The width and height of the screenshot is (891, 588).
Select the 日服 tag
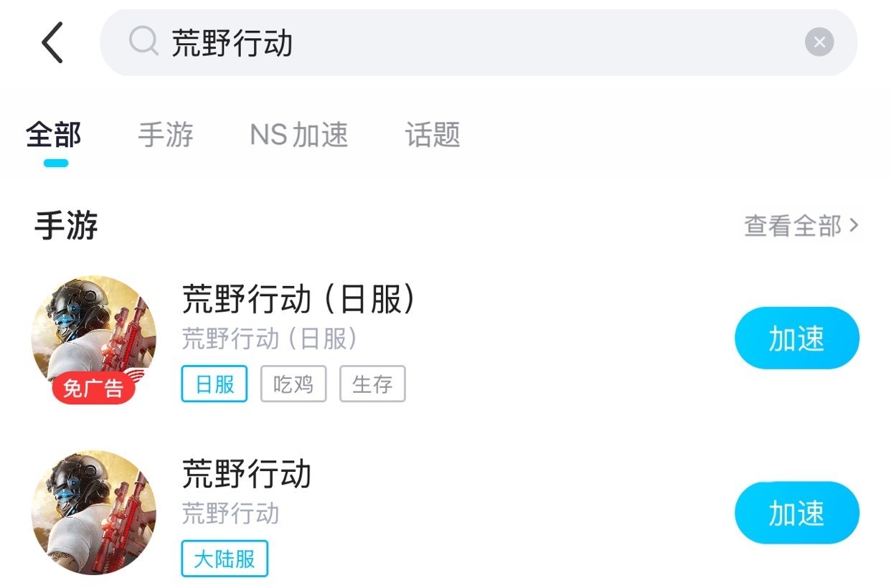[x=214, y=384]
